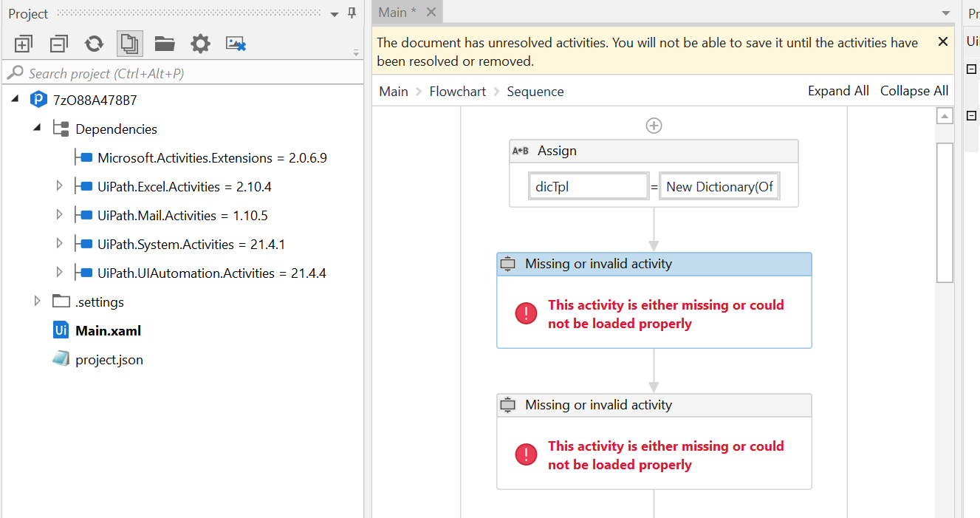Click the project.json file icon
The image size is (980, 518).
coord(61,359)
